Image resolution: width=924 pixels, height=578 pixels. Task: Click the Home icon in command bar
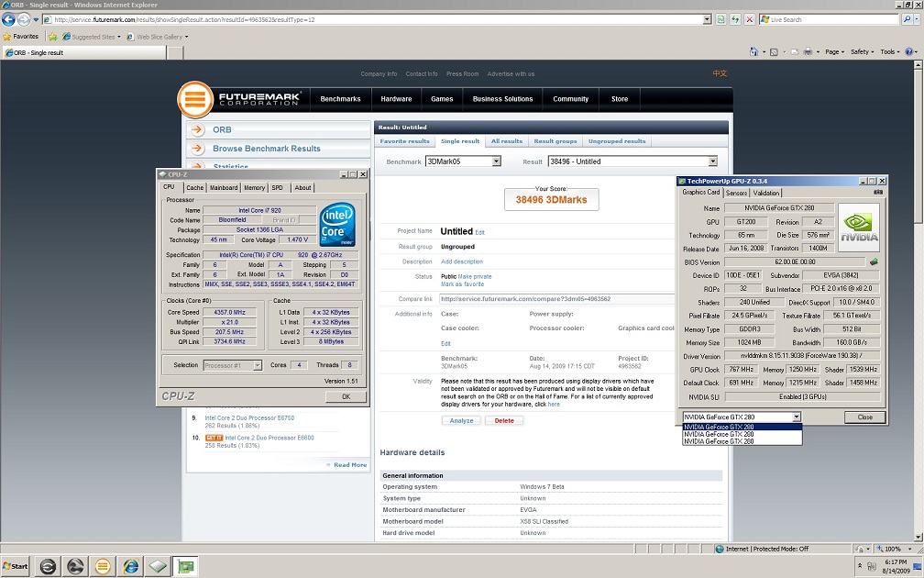pos(753,52)
